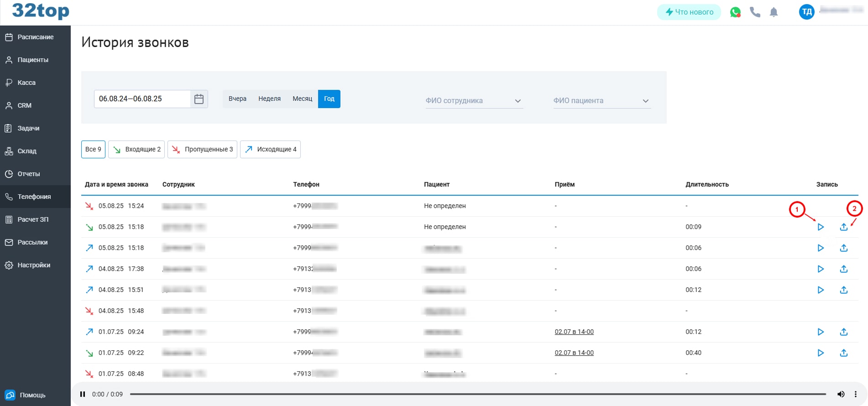Play recording of 05.08.25 15:18 incoming call
868x406 pixels.
point(820,227)
